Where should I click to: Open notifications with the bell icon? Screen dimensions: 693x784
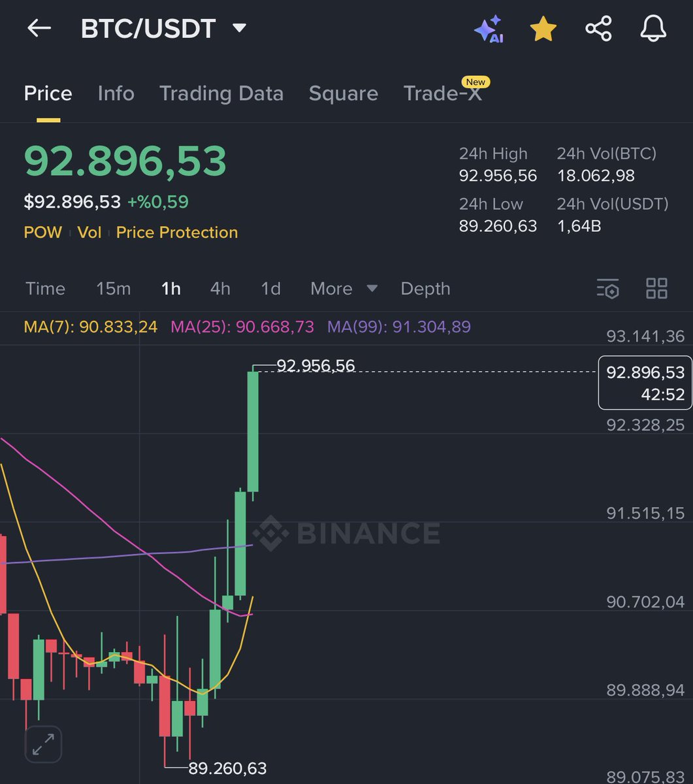click(x=654, y=29)
